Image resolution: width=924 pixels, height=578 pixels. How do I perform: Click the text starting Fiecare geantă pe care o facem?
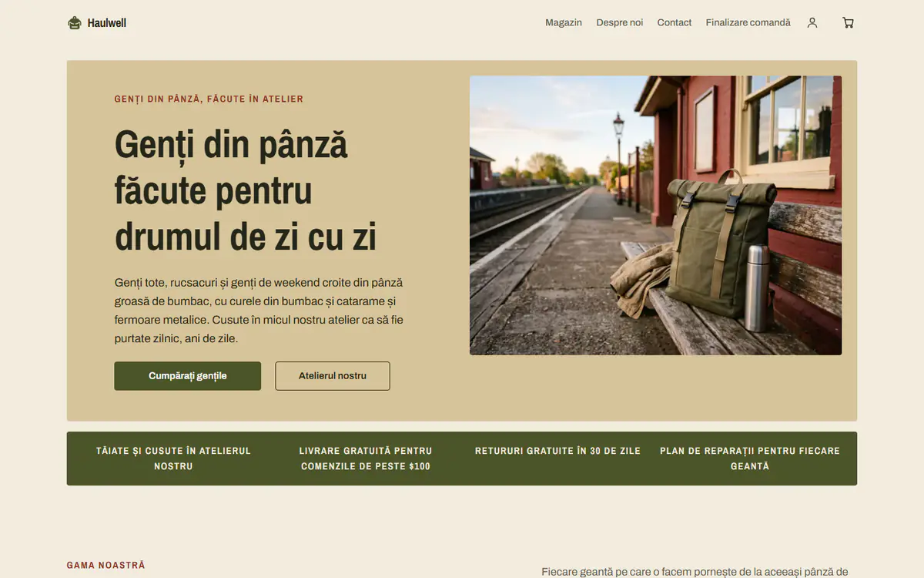pos(695,572)
